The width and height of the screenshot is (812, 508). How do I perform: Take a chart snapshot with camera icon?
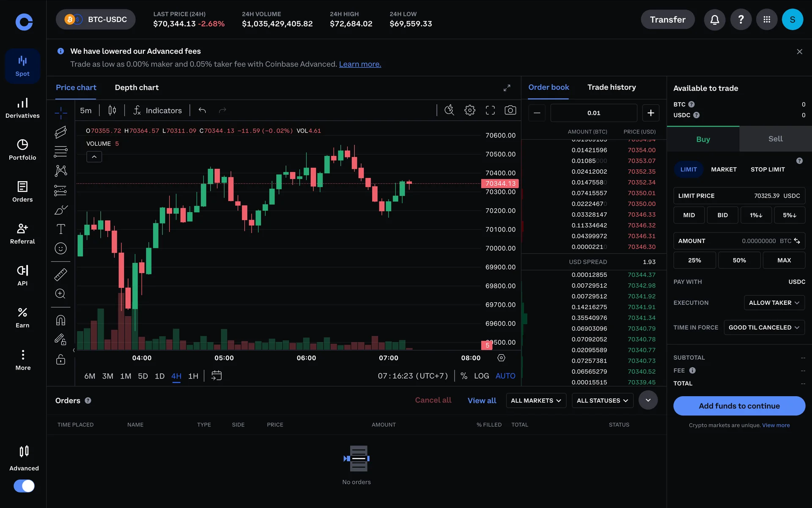(x=510, y=110)
